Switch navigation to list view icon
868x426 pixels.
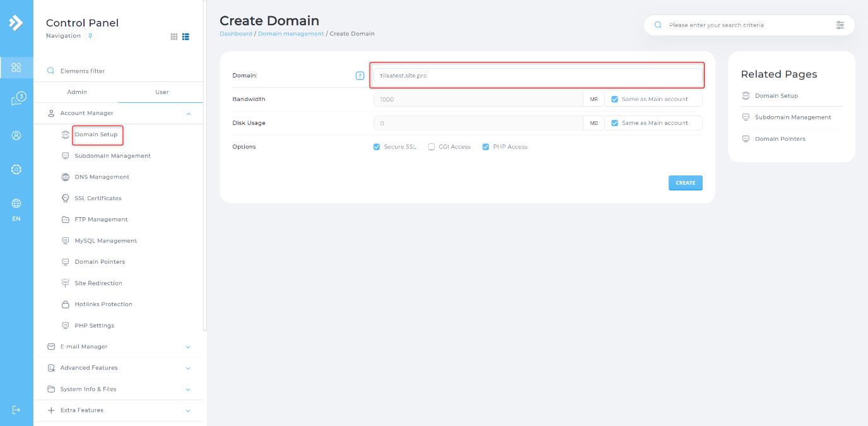point(186,37)
